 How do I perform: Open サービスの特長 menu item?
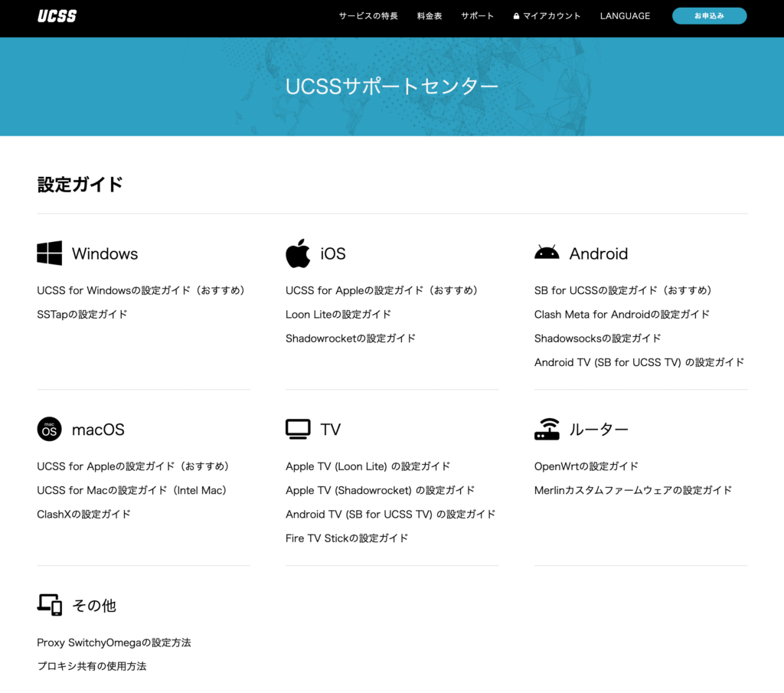[368, 16]
